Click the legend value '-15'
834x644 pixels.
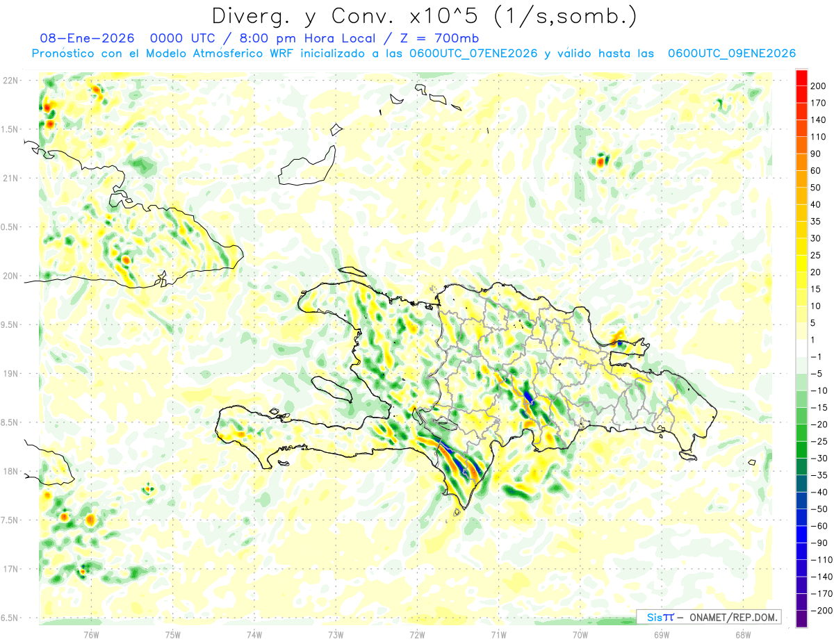[819, 408]
